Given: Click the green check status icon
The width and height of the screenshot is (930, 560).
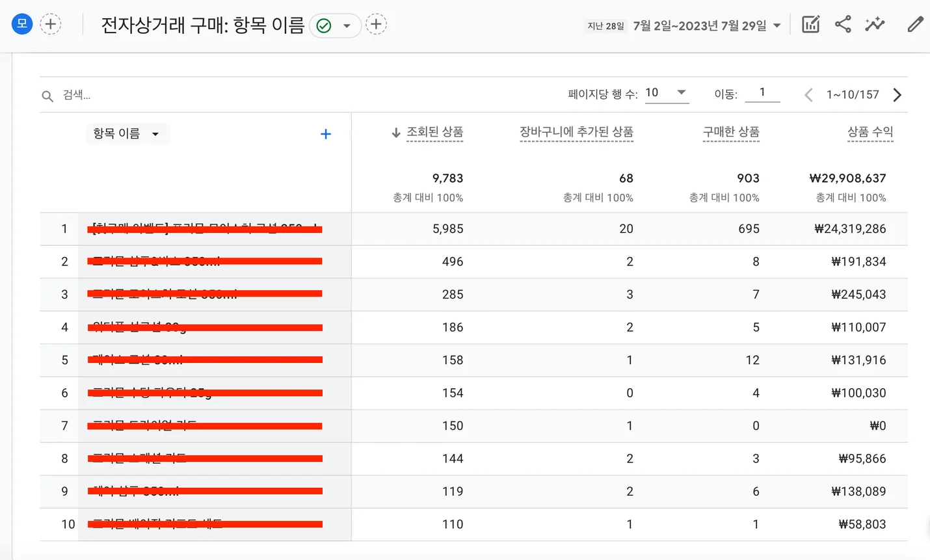Looking at the screenshot, I should point(324,25).
